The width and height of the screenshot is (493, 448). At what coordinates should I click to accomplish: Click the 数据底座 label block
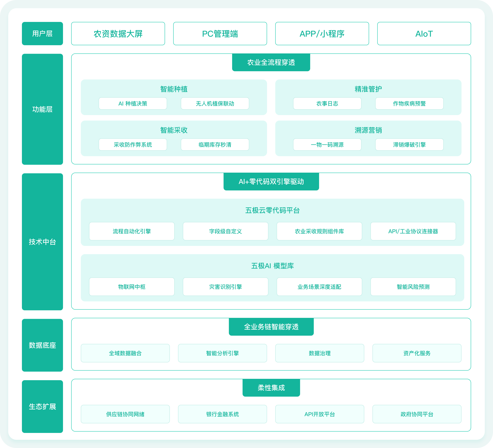[x=42, y=345]
